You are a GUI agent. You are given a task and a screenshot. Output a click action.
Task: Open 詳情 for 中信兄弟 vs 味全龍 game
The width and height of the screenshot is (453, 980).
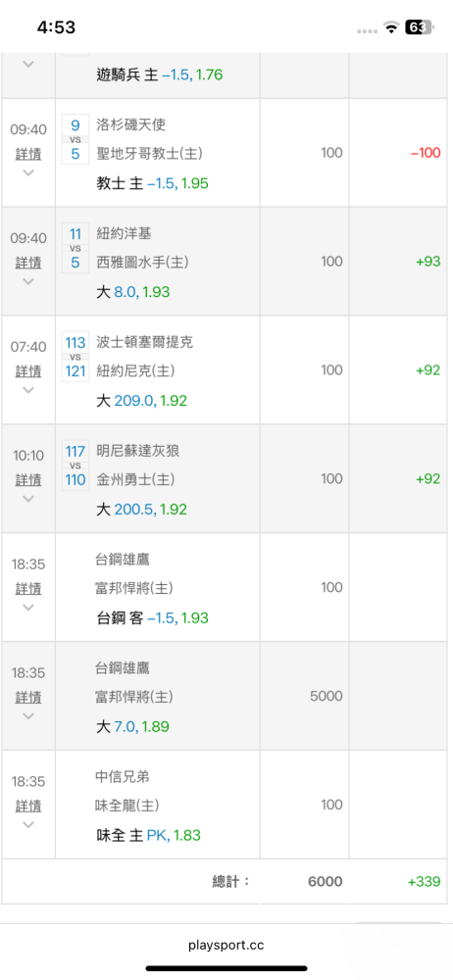tap(28, 806)
